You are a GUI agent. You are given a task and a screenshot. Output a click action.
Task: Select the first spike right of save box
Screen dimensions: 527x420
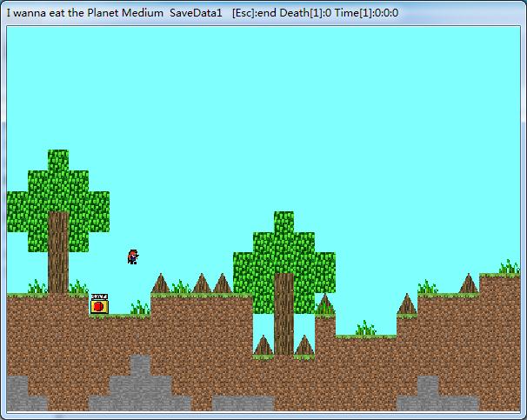pyautogui.click(x=160, y=284)
